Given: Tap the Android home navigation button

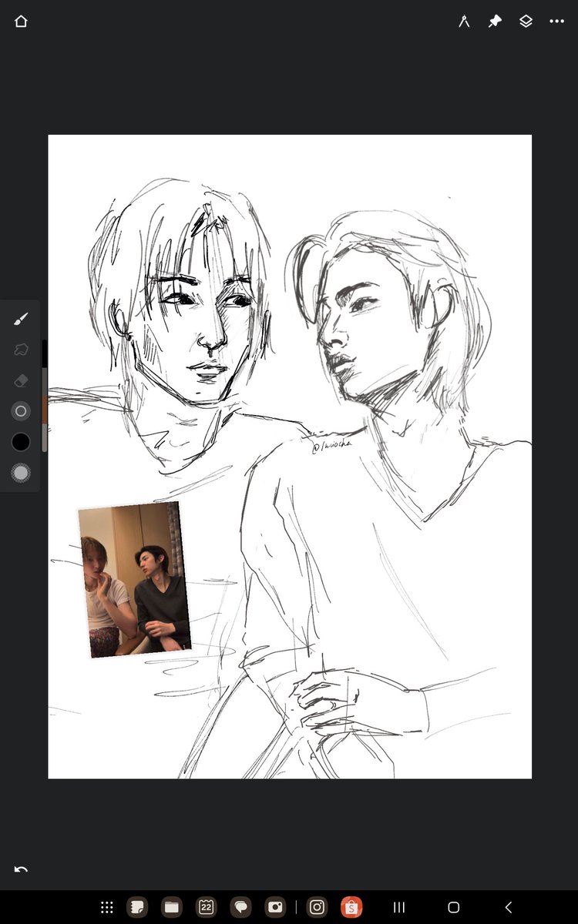Looking at the screenshot, I should coord(453,907).
